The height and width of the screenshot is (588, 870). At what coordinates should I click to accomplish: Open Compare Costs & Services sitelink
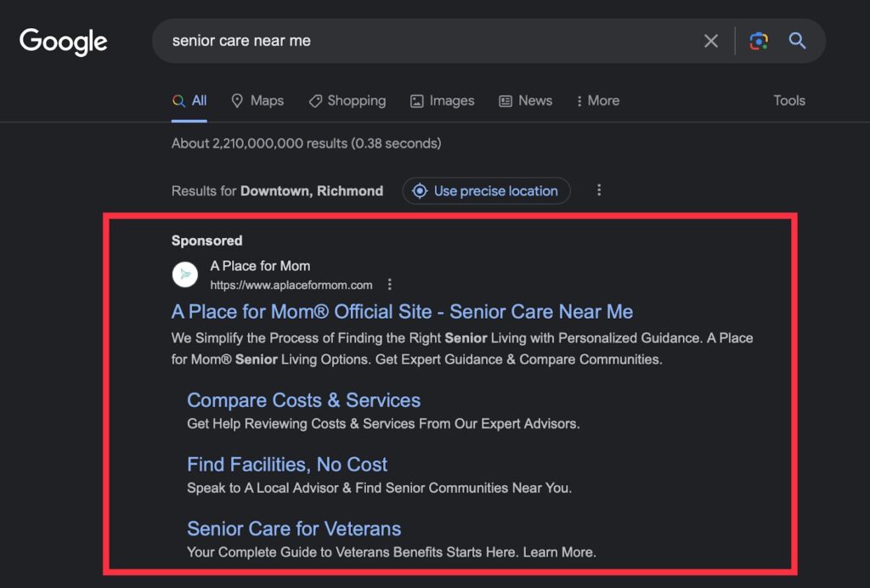tap(303, 400)
